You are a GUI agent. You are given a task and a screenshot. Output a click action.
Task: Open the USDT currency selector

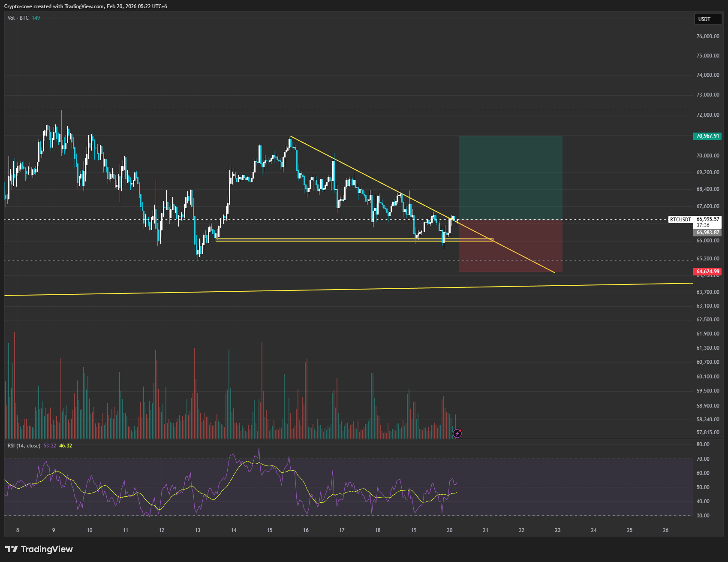point(708,19)
